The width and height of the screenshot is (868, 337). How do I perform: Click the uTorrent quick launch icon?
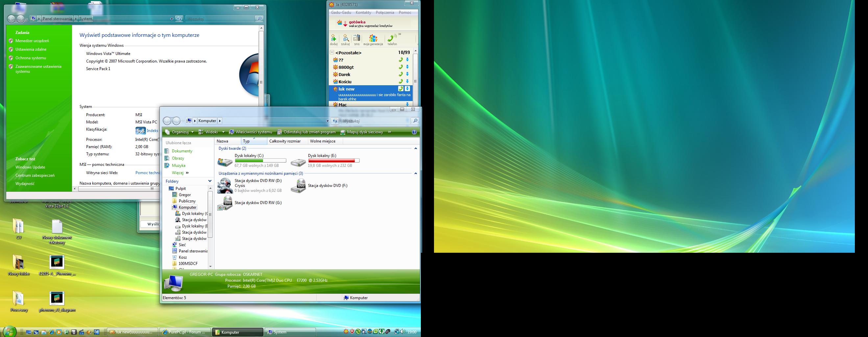pos(66,332)
